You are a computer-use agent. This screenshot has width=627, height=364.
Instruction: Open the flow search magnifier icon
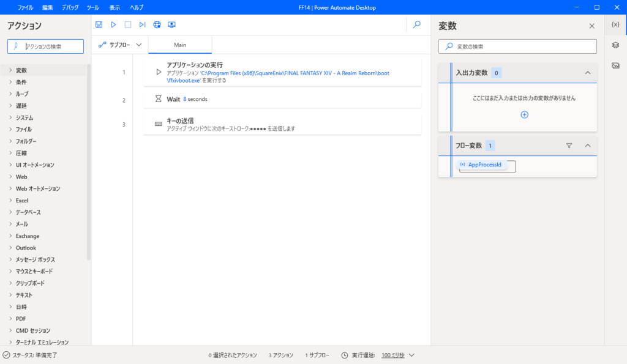point(416,24)
